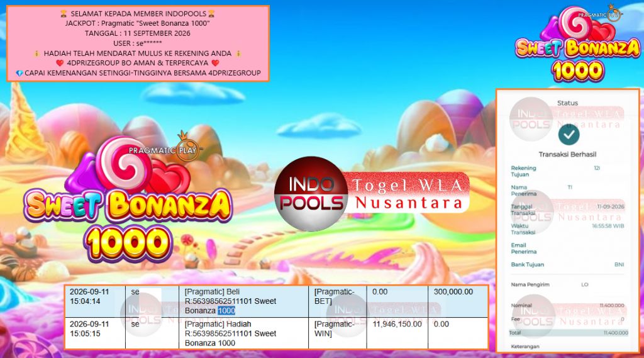Click the trophy emoji before SELAMAT KEPADA
This screenshot has height=358, width=644.
(64, 14)
